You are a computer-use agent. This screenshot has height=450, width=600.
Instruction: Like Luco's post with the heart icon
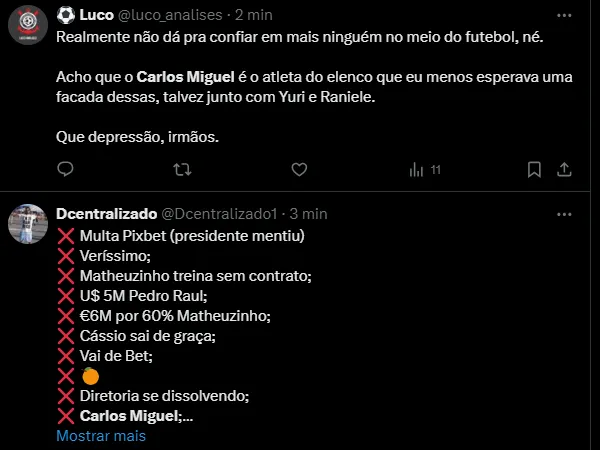299,170
